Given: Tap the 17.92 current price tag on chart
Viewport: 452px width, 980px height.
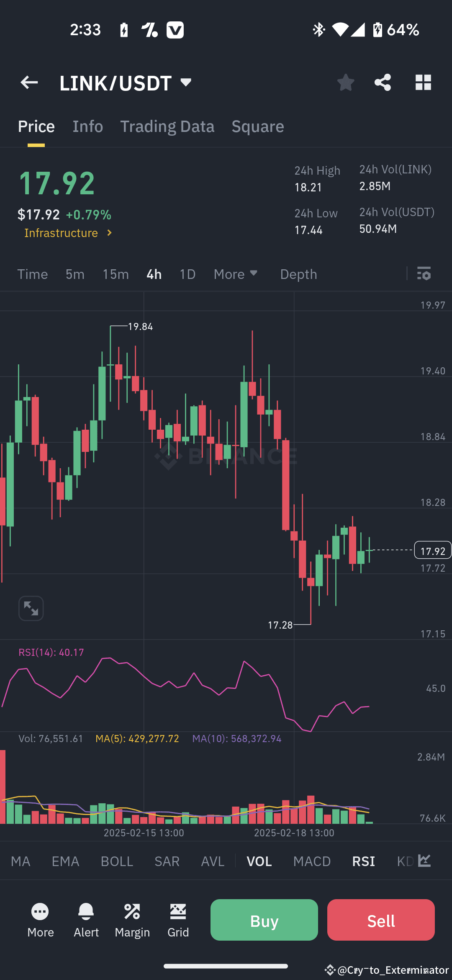Looking at the screenshot, I should point(433,550).
